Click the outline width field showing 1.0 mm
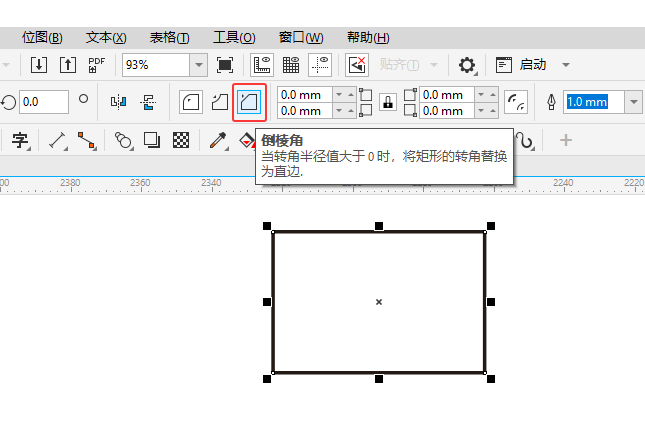Image resolution: width=645 pixels, height=443 pixels. [594, 102]
